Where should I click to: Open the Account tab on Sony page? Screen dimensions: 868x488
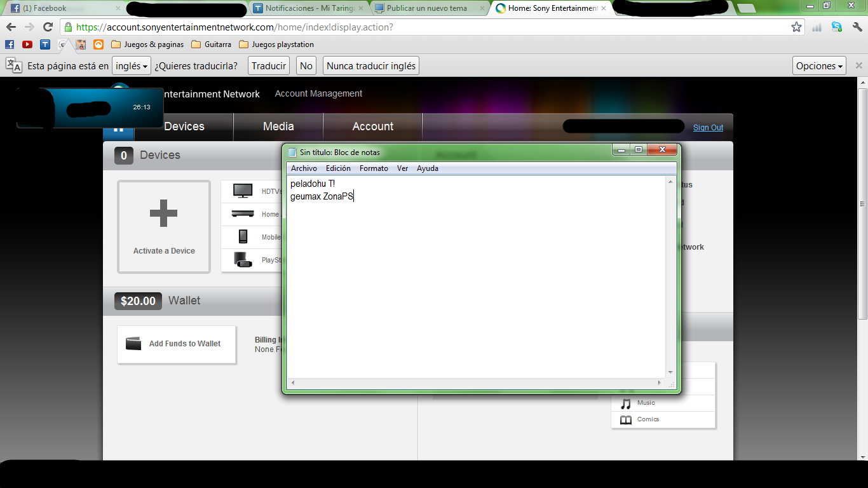click(373, 126)
